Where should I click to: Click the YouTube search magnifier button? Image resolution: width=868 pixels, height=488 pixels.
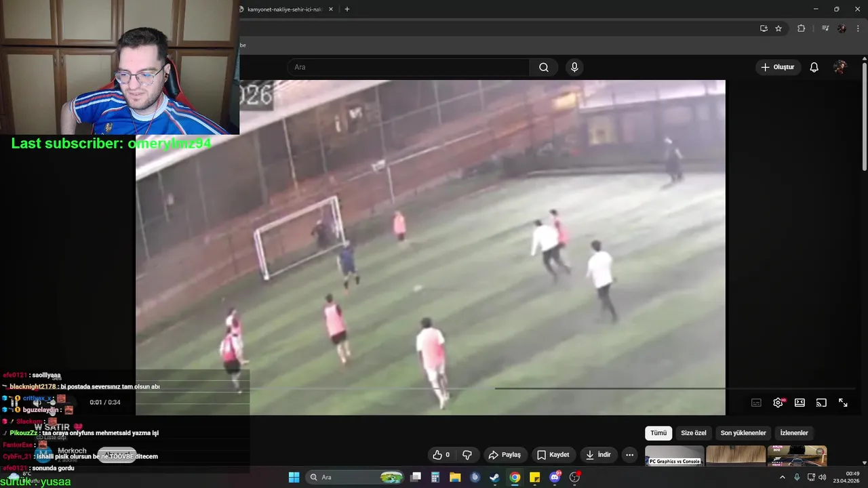(x=544, y=67)
